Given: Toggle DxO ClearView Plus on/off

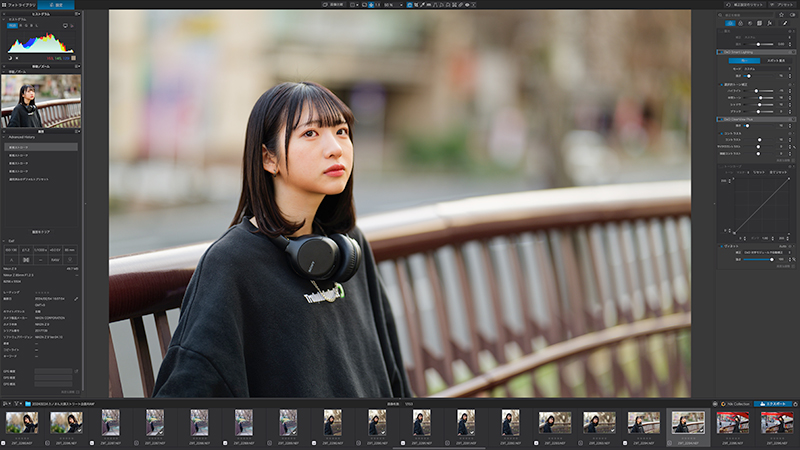Looking at the screenshot, I should 721,119.
